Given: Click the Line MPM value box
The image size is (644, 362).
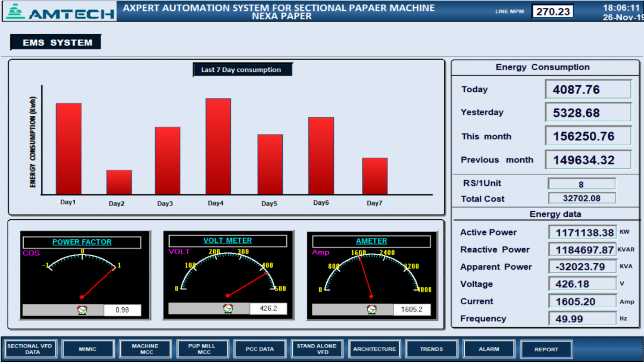Looking at the screenshot, I should coord(553,11).
